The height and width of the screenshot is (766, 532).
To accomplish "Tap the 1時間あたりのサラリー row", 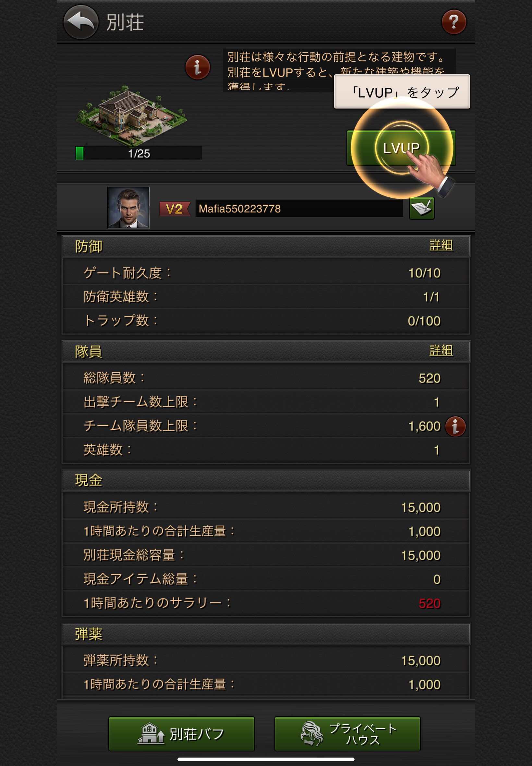I will (266, 603).
